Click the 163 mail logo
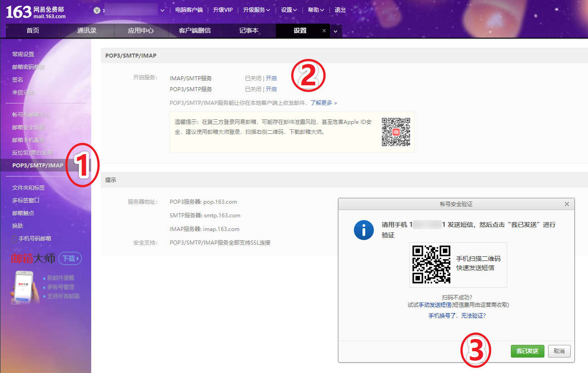 click(x=36, y=12)
